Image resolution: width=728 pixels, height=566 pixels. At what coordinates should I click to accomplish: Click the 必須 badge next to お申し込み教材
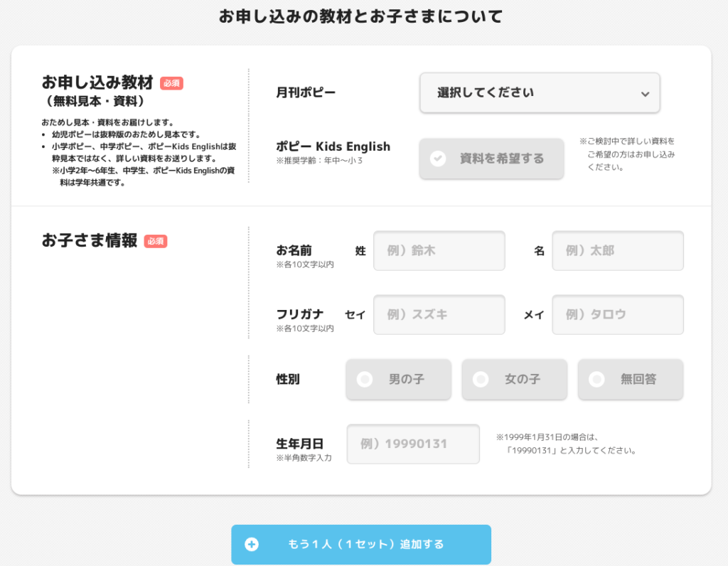pyautogui.click(x=172, y=83)
